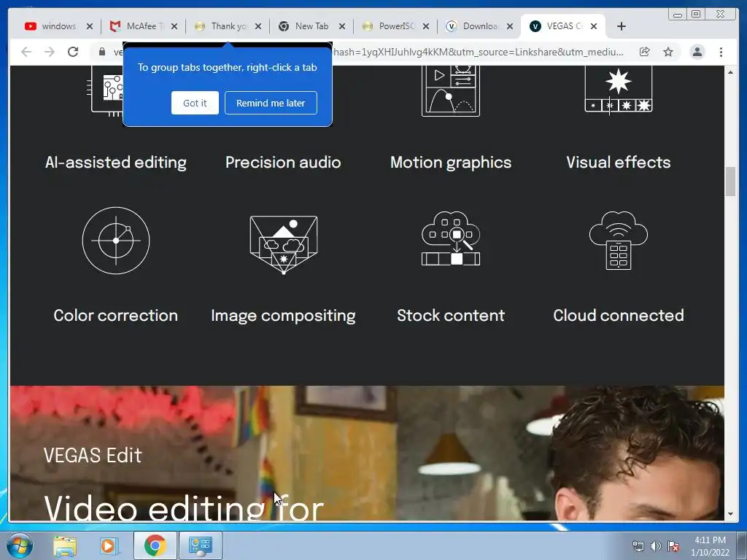The width and height of the screenshot is (747, 560).
Task: Open the Chrome profile avatar icon
Action: pyautogui.click(x=697, y=52)
